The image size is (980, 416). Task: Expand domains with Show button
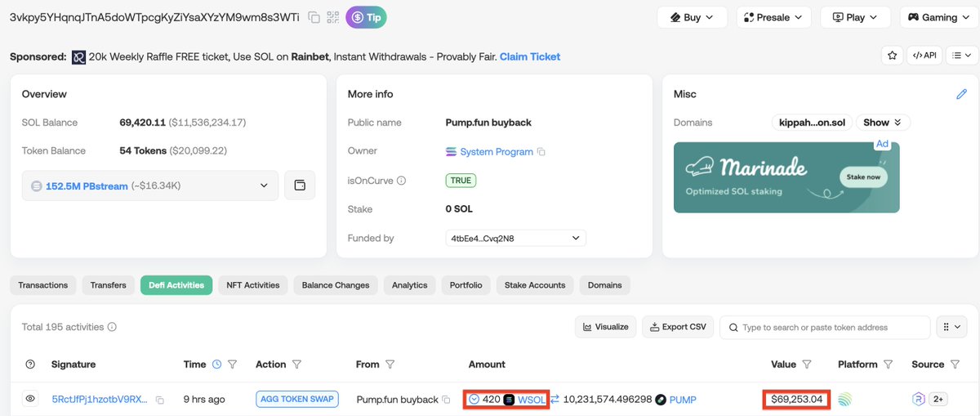[x=882, y=123]
